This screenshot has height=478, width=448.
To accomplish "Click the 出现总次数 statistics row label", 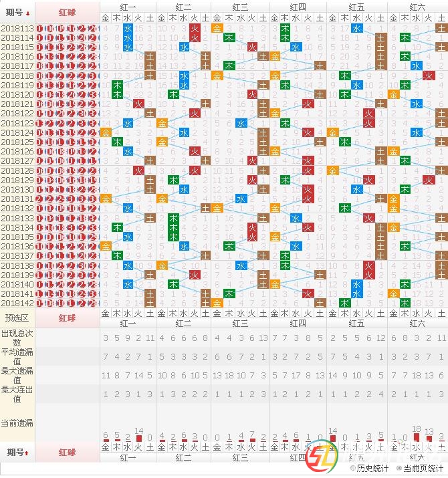I will [17, 337].
